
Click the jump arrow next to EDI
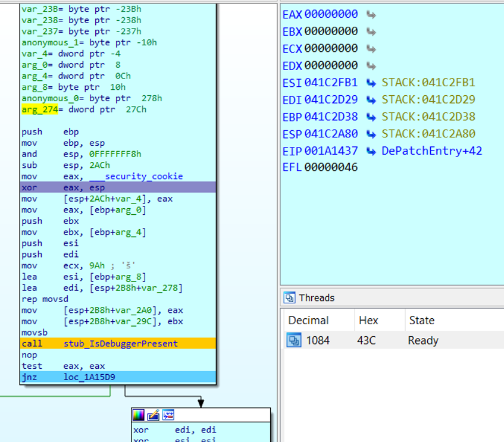coord(371,100)
